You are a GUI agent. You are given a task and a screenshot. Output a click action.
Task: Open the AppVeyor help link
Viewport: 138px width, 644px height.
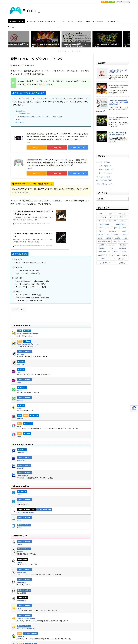coord(20,111)
